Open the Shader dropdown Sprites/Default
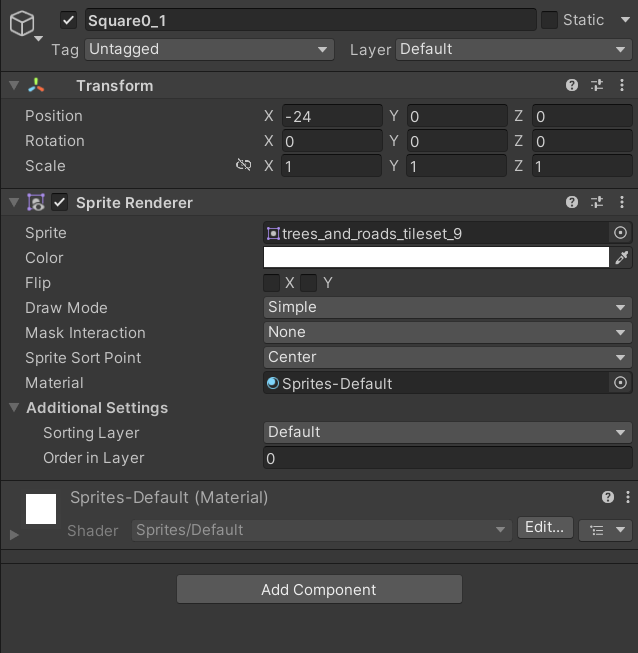Image resolution: width=638 pixels, height=653 pixels. [x=321, y=530]
